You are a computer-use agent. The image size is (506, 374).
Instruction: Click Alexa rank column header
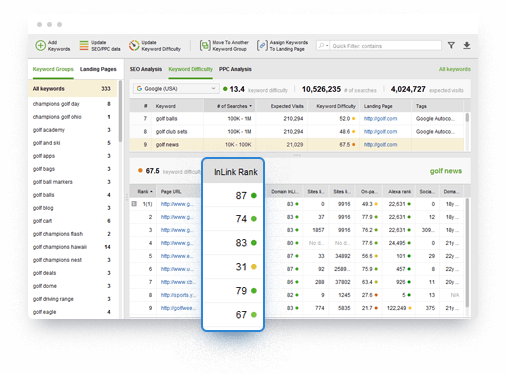click(x=399, y=191)
